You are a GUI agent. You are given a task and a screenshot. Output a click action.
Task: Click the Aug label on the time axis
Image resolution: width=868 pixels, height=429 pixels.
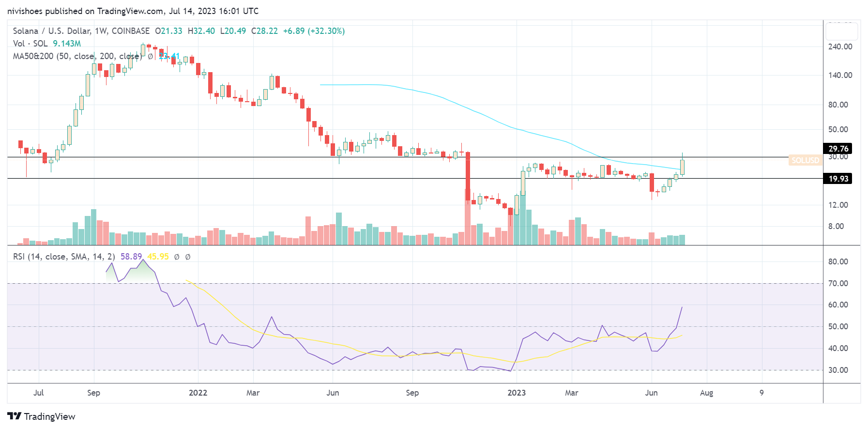click(x=706, y=393)
